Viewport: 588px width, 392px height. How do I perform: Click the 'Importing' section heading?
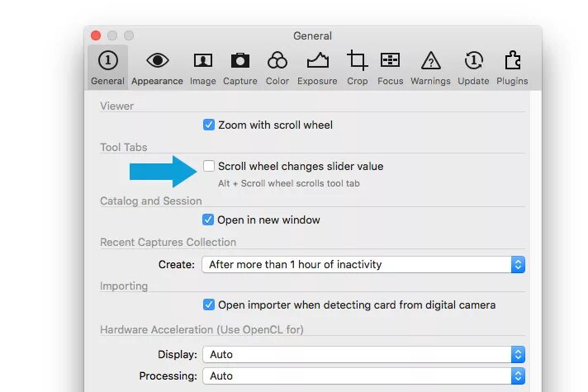click(124, 286)
